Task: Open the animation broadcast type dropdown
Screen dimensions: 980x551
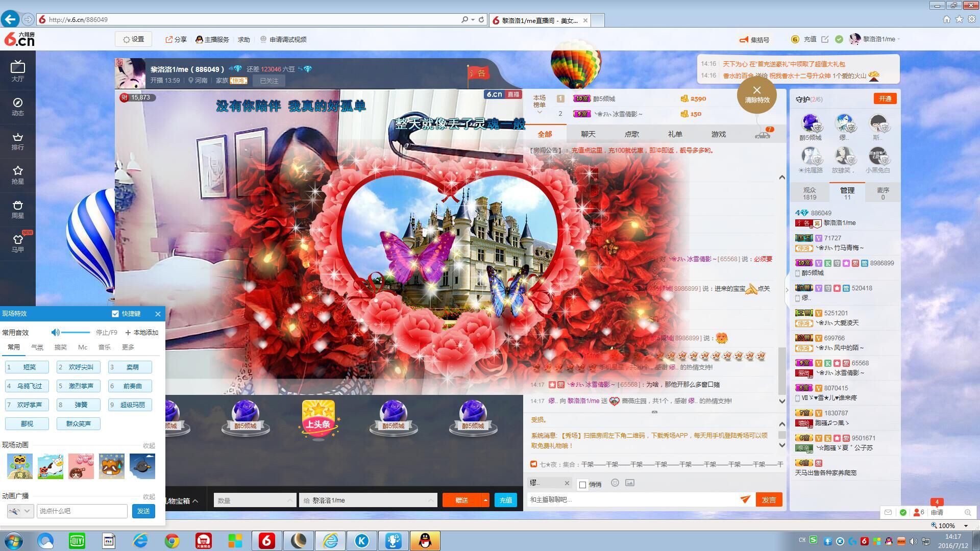Action: click(x=20, y=511)
